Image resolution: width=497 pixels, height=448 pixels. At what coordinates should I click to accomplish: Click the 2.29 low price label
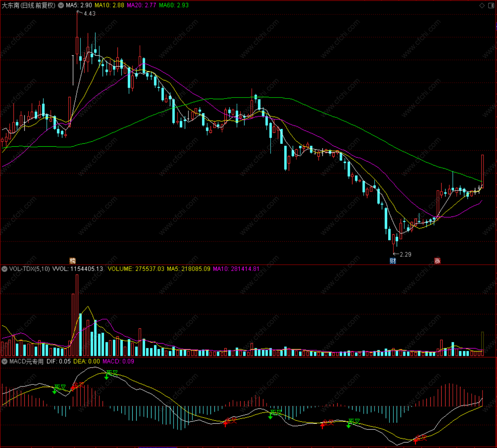(x=406, y=254)
